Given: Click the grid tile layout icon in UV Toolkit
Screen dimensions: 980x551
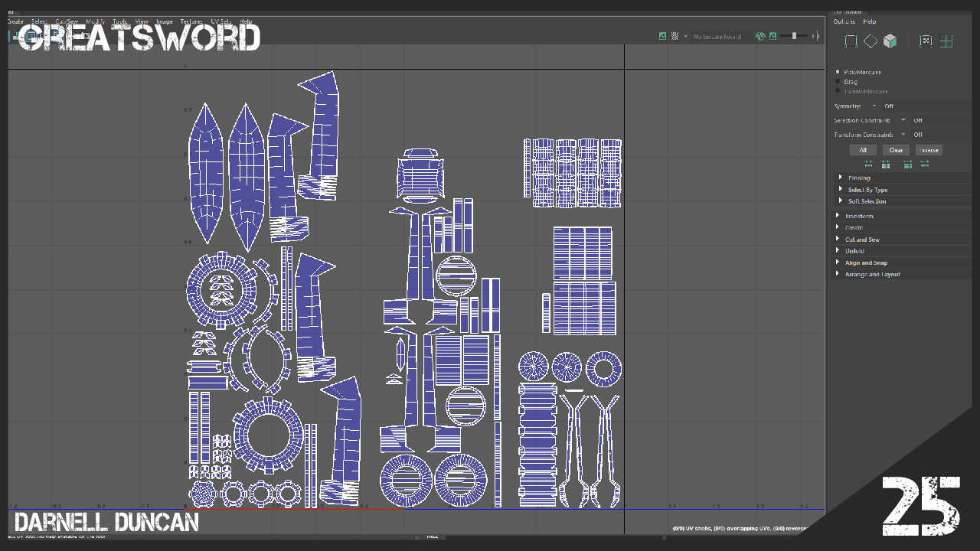Looking at the screenshot, I should click(946, 41).
